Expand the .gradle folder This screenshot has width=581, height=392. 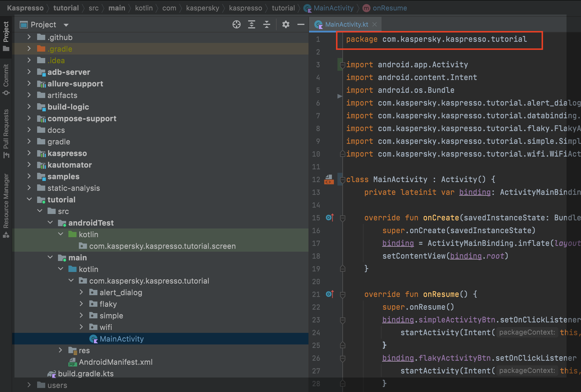29,49
